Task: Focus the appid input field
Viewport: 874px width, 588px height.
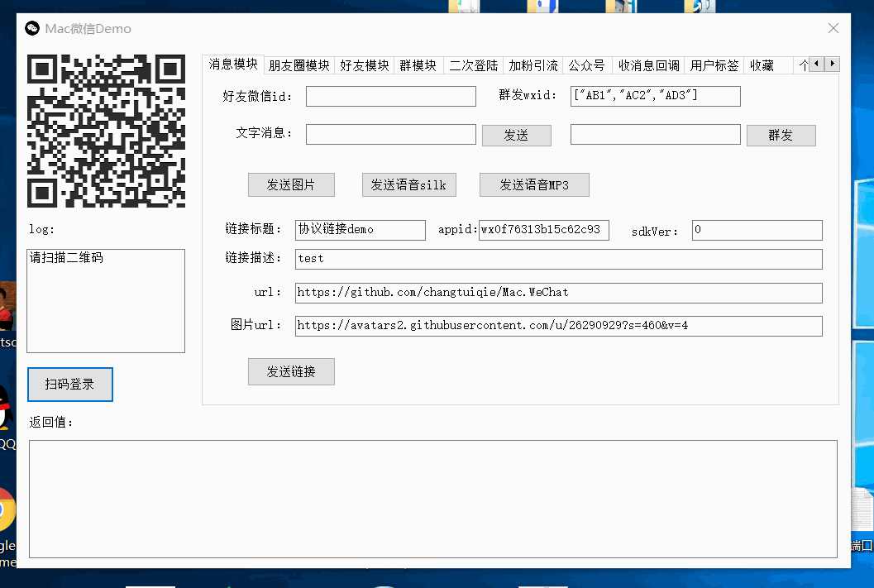Action: click(544, 230)
